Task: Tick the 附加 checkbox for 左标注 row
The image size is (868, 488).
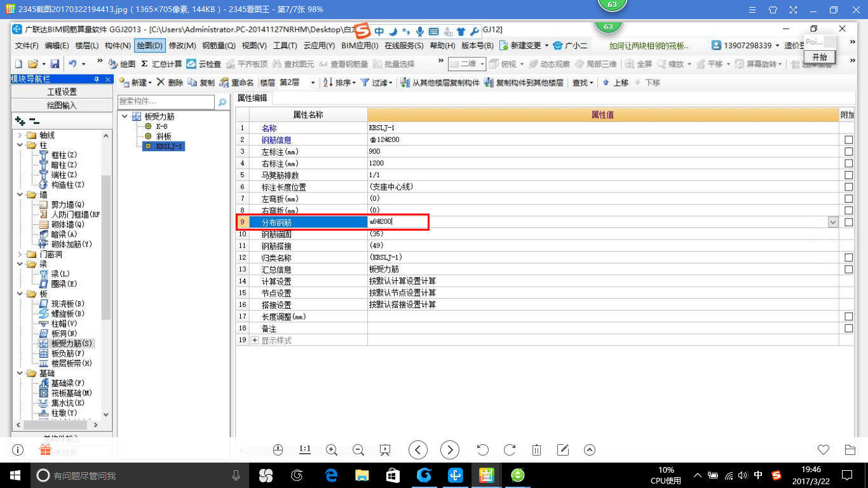Action: (x=848, y=152)
